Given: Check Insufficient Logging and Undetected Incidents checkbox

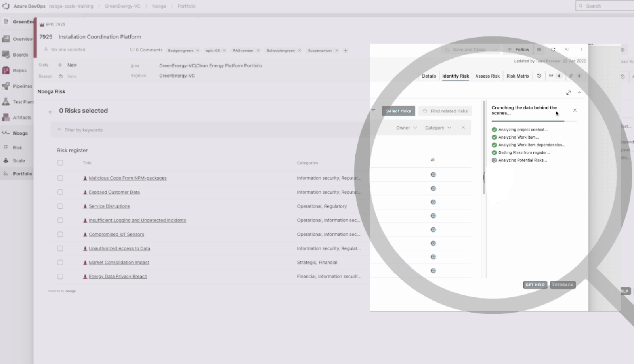Looking at the screenshot, I should click(60, 220).
